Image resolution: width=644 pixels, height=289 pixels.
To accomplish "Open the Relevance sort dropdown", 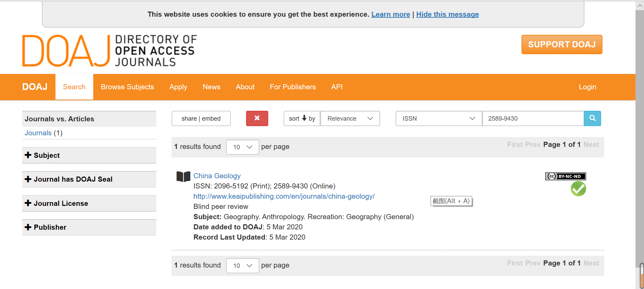I will tap(350, 118).
